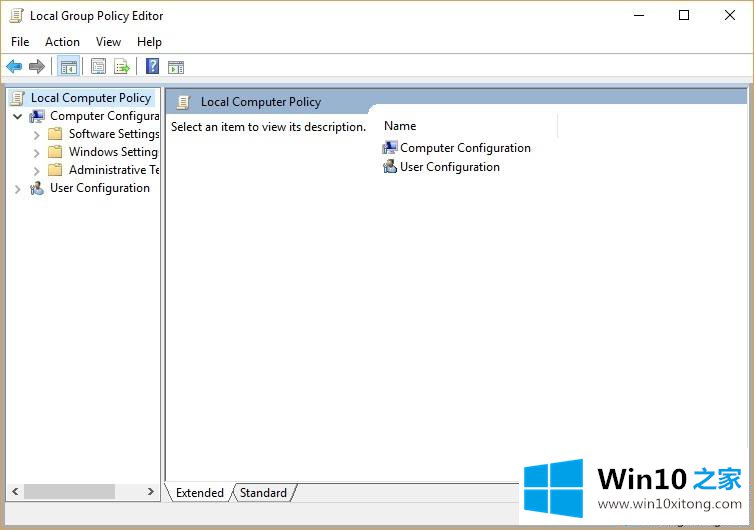Switch to the Standard tab
The image size is (754, 530).
pyautogui.click(x=263, y=493)
